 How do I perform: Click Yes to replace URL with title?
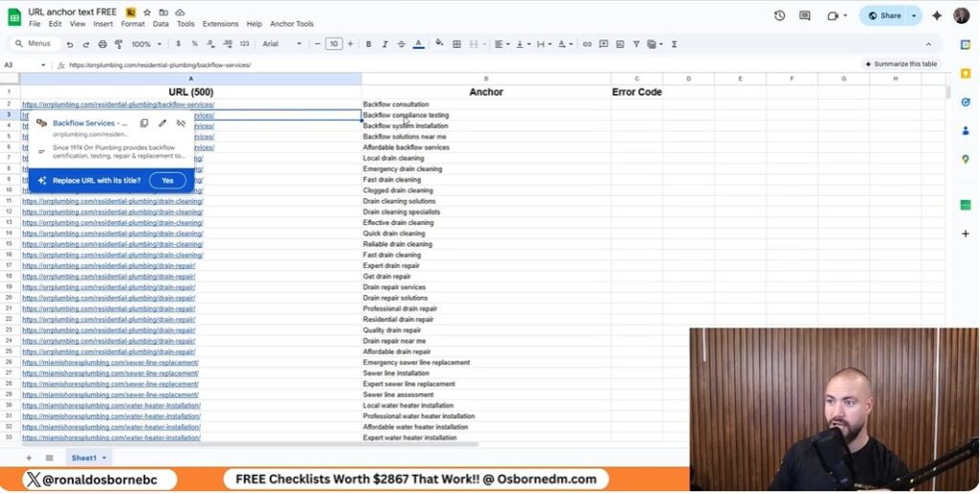click(x=167, y=180)
